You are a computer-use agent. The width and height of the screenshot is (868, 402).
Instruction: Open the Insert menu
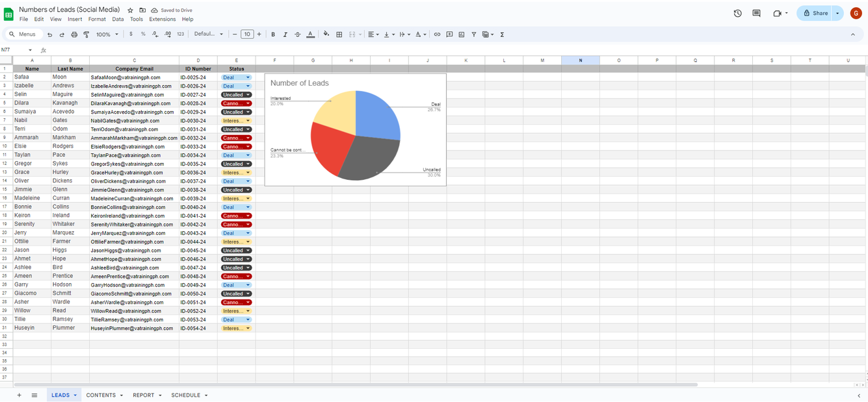pos(75,19)
